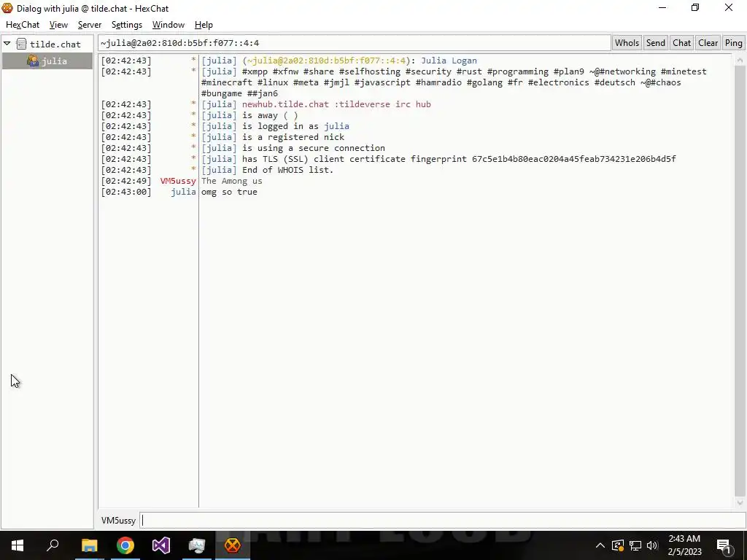Click VM5ussy nickname in chat log

(178, 181)
